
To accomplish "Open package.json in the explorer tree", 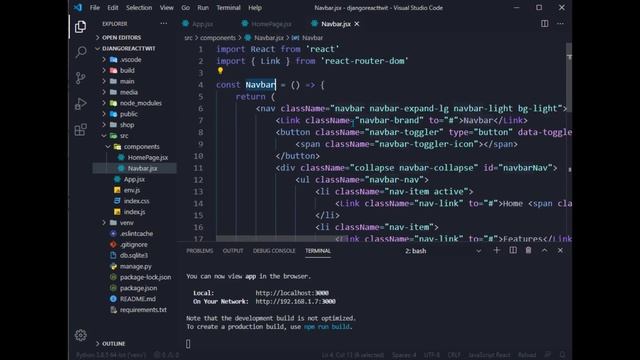I will coord(138,288).
